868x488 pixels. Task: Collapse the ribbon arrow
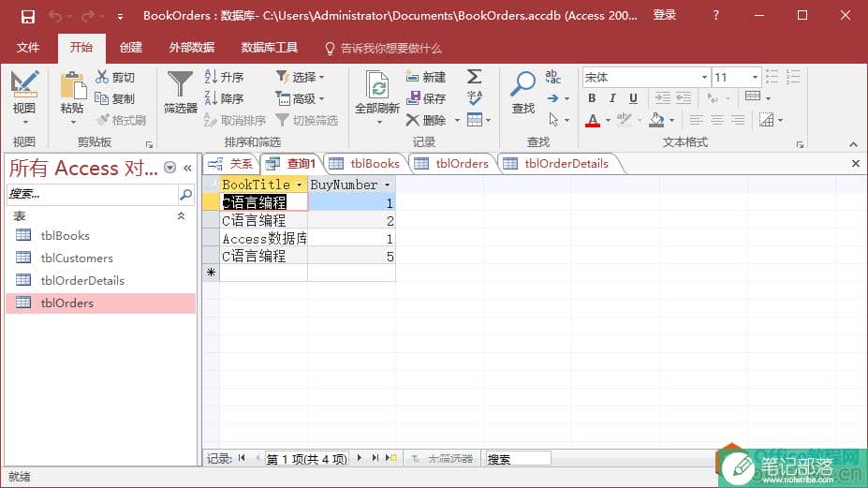coord(853,144)
